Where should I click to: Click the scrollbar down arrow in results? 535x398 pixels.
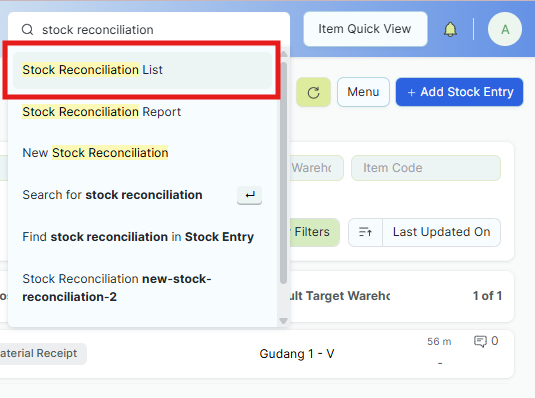pyautogui.click(x=283, y=321)
